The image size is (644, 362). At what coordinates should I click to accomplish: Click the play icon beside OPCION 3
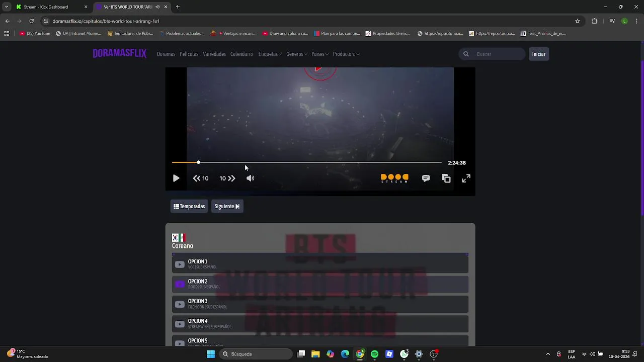180,304
